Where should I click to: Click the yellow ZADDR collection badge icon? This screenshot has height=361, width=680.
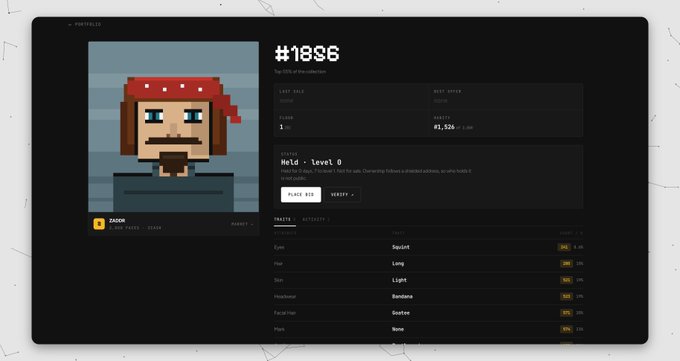point(99,224)
